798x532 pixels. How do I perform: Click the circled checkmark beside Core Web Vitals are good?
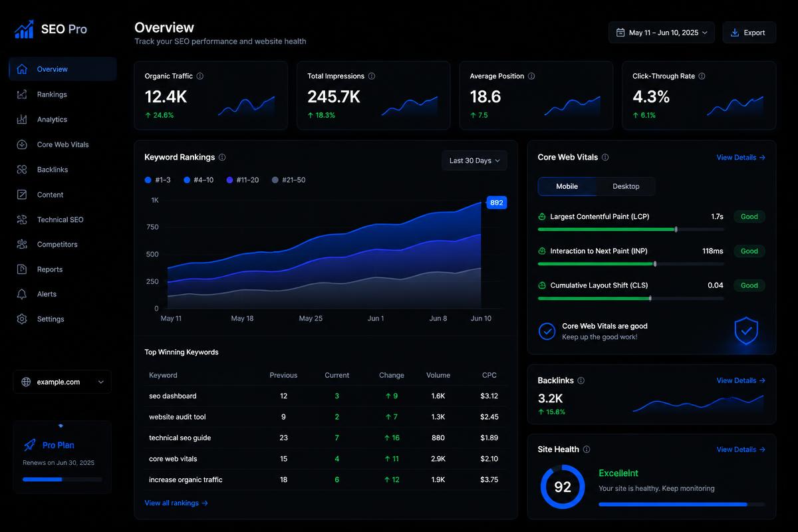(547, 331)
